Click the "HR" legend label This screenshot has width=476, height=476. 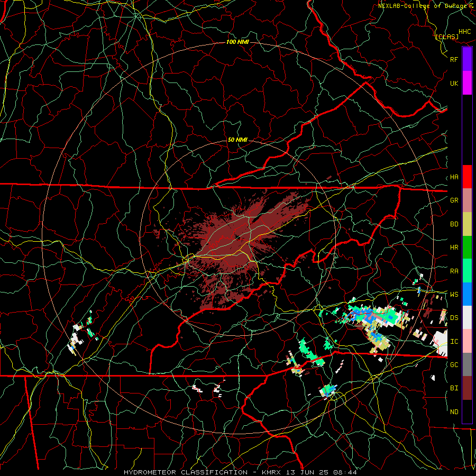click(x=454, y=247)
